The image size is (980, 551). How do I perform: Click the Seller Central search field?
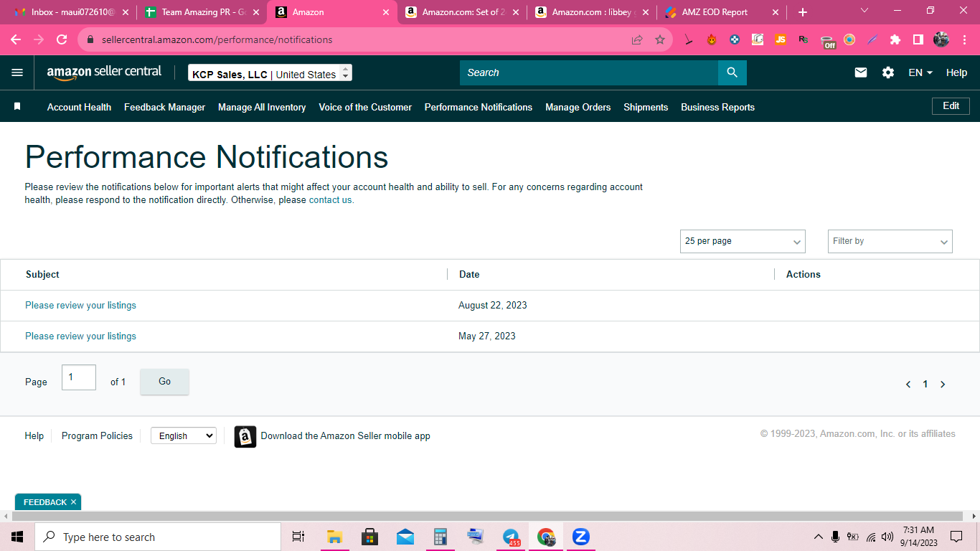[589, 72]
